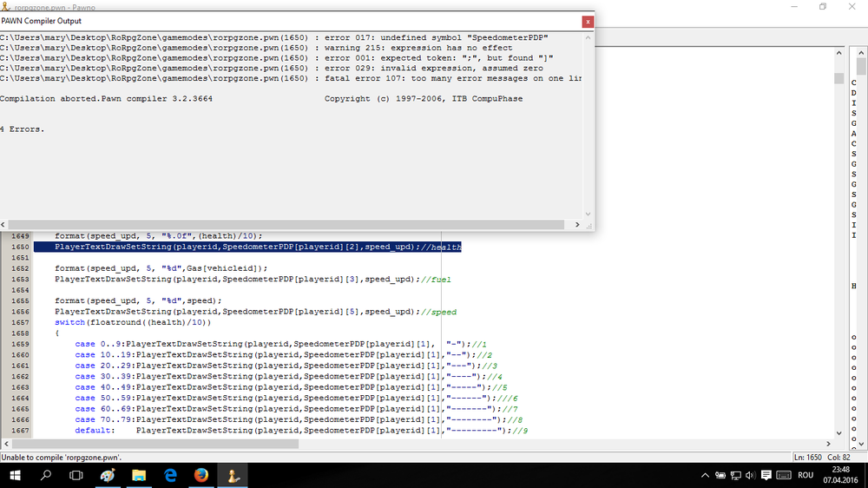
Task: Open network status tray icon
Action: [736, 475]
